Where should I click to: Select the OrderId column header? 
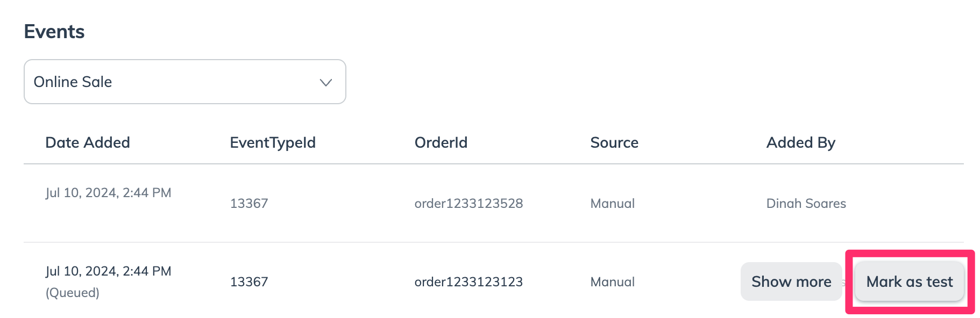pos(441,142)
